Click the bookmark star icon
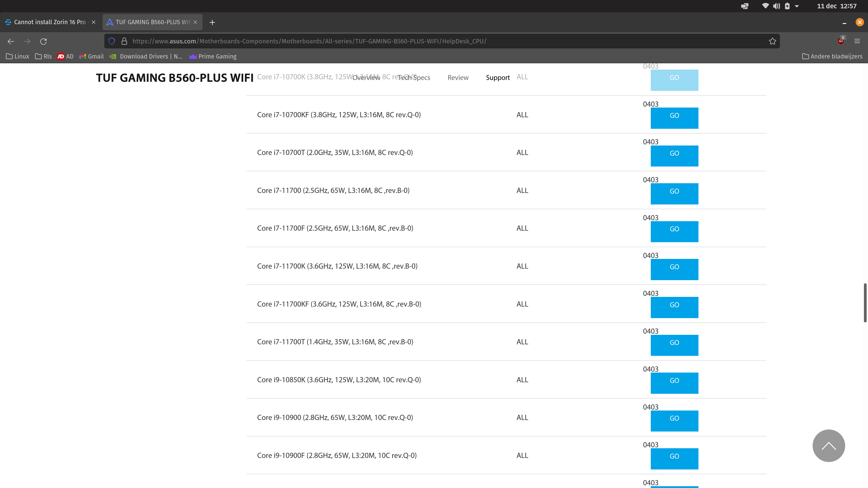The height and width of the screenshot is (488, 868). (x=773, y=41)
